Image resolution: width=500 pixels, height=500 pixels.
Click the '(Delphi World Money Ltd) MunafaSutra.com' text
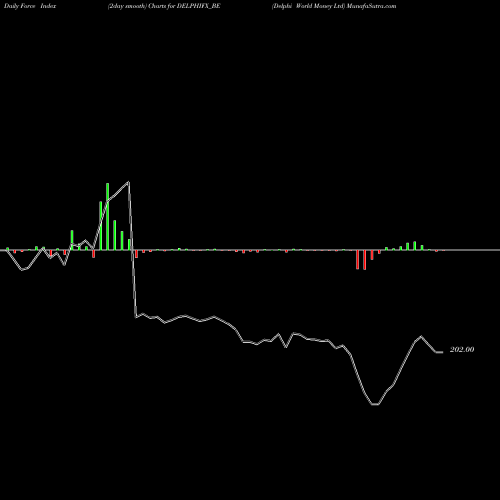(334, 6)
